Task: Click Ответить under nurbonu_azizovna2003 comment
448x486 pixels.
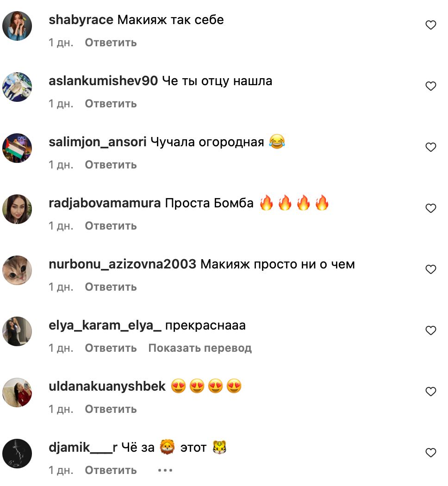Action: (x=111, y=287)
